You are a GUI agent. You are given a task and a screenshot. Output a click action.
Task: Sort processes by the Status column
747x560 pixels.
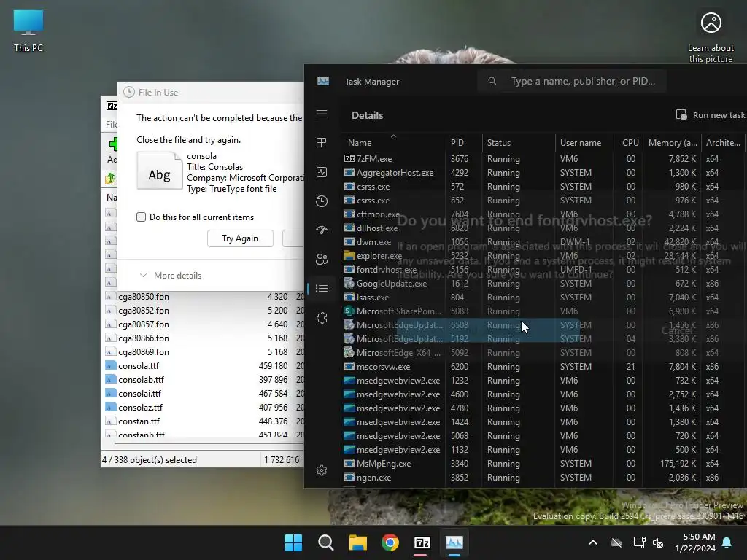(x=519, y=142)
